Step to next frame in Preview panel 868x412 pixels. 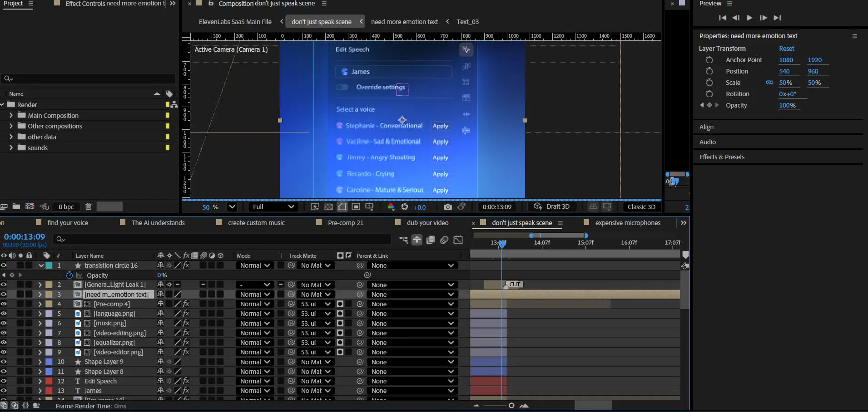[764, 18]
